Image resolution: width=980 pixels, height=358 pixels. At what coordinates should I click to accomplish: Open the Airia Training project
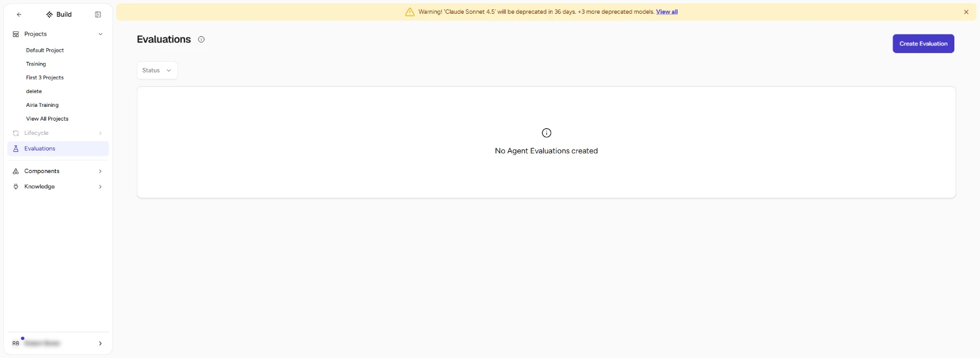[x=42, y=106]
